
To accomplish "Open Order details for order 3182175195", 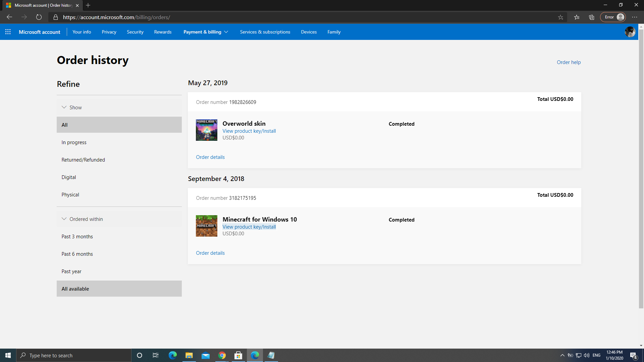I will (210, 253).
